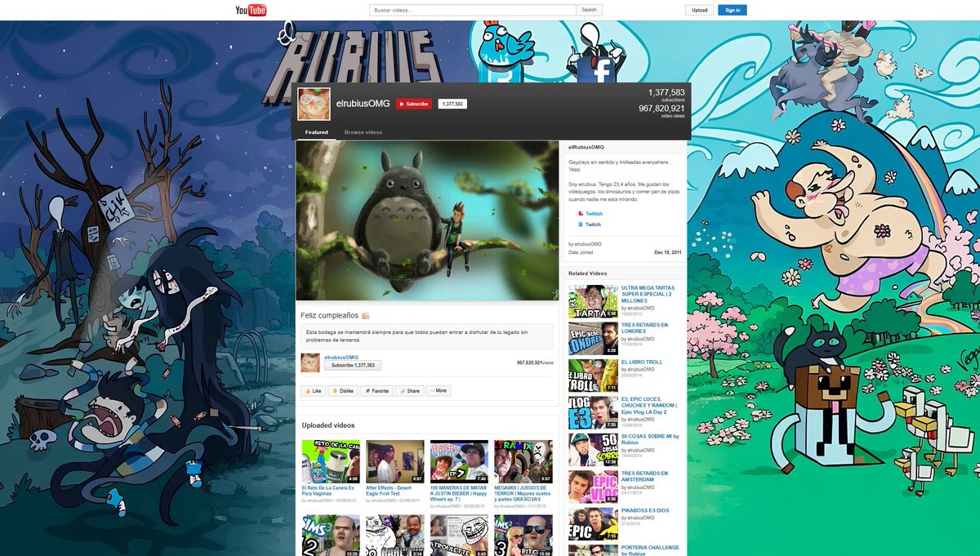Open the 50 COSAS SOBRE MI thumbnail
980x556 pixels.
[x=593, y=450]
